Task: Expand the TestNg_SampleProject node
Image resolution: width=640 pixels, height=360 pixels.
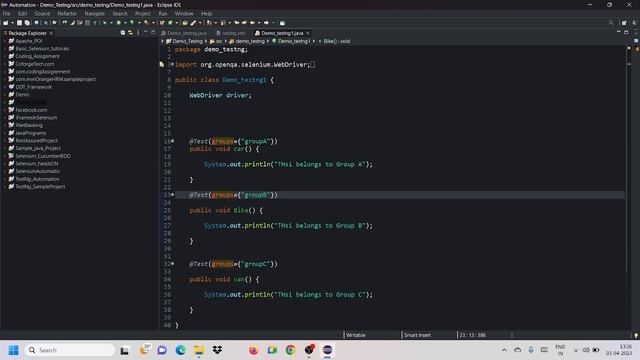Action: pyautogui.click(x=5, y=187)
